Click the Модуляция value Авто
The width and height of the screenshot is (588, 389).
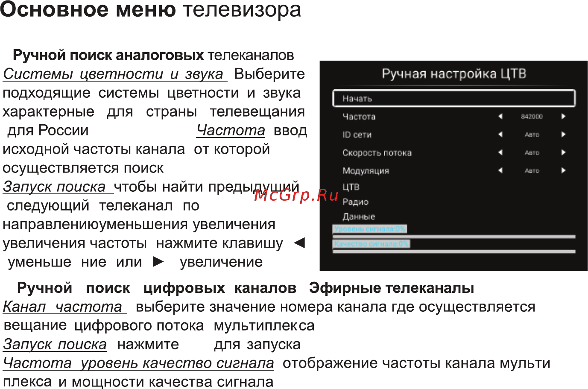click(x=532, y=170)
